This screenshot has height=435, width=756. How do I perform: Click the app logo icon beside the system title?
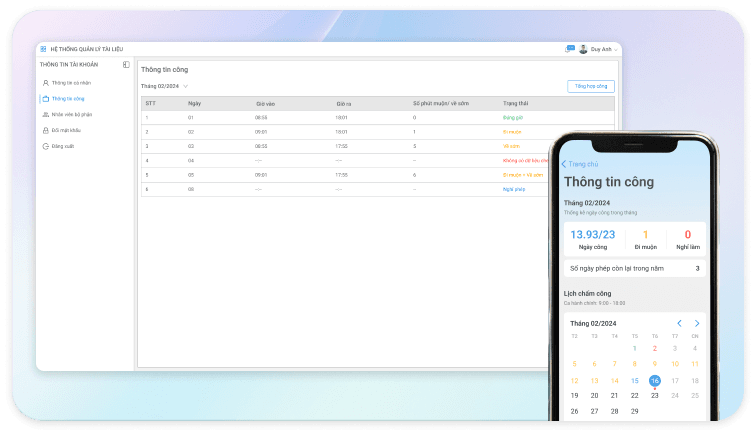(x=43, y=49)
